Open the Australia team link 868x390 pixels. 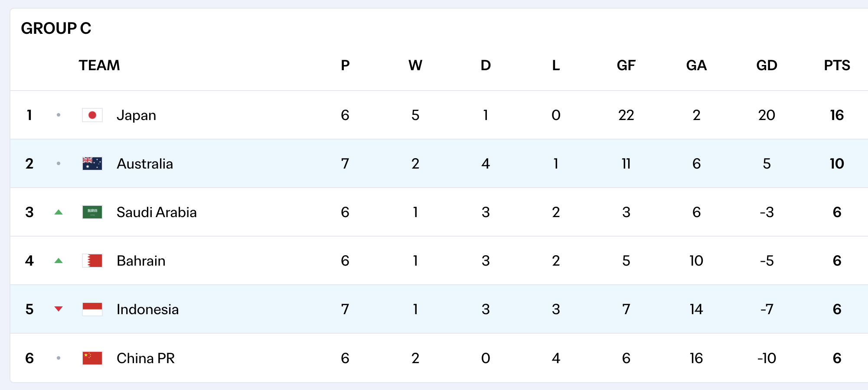tap(145, 164)
